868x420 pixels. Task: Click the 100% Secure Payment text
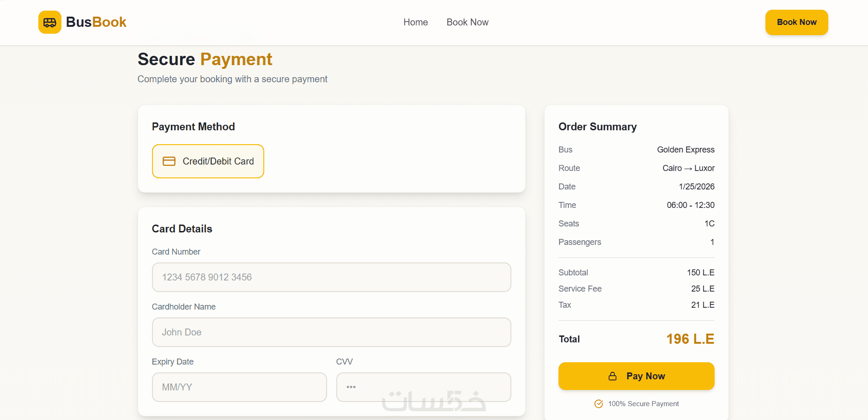pyautogui.click(x=643, y=404)
